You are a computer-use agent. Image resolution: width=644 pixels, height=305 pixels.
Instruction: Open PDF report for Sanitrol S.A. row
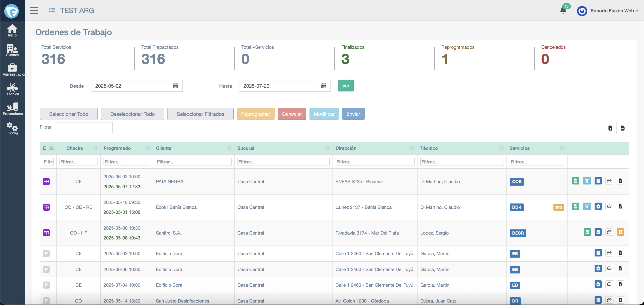click(587, 232)
